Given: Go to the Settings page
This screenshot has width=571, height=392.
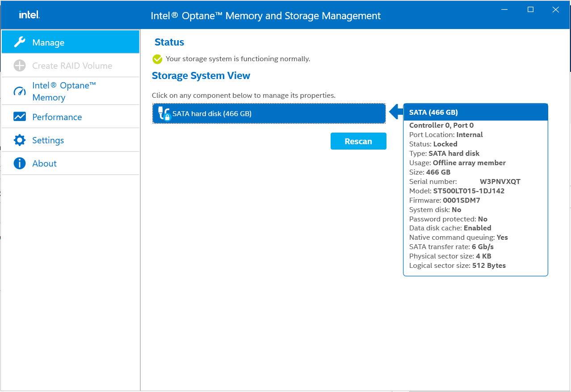Looking at the screenshot, I should [49, 140].
